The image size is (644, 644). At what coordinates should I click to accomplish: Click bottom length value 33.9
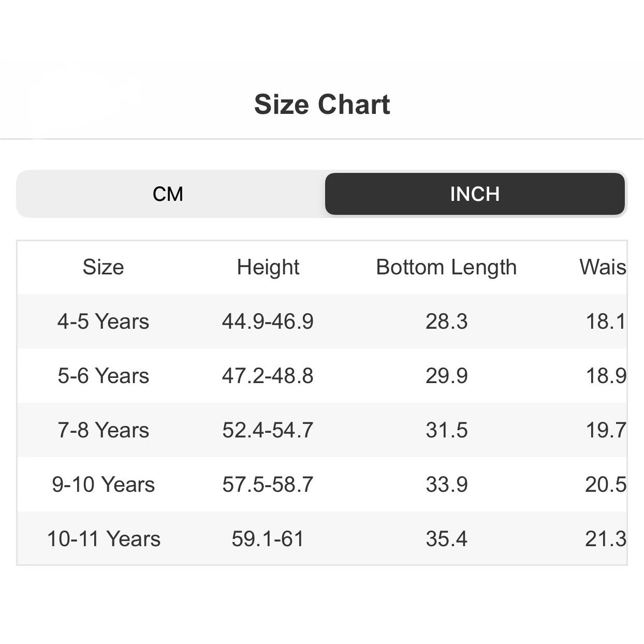[446, 485]
